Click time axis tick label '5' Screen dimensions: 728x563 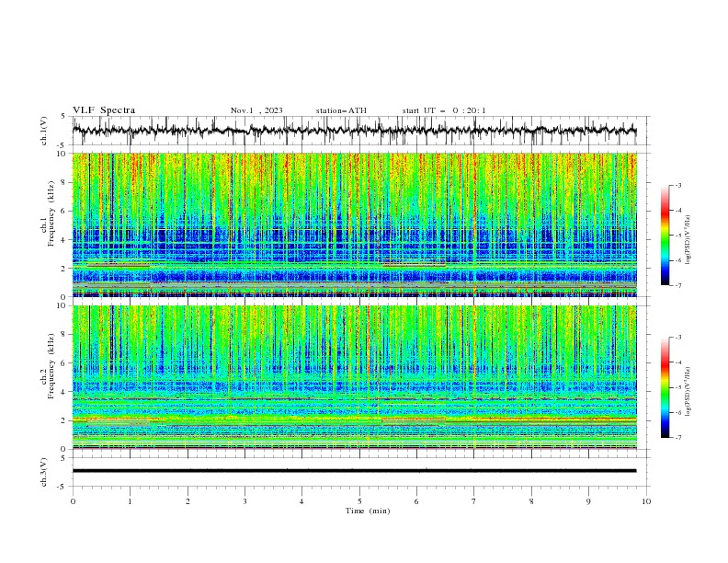pos(359,501)
